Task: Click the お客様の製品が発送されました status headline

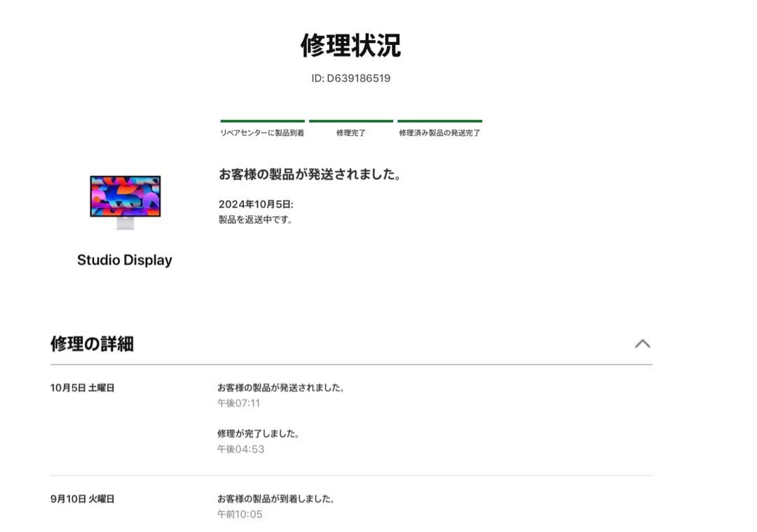Action: pos(311,175)
